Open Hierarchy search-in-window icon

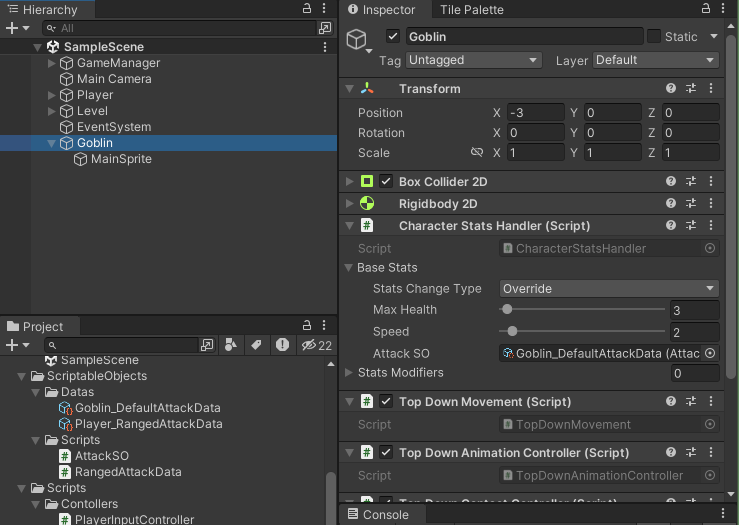[x=325, y=28]
